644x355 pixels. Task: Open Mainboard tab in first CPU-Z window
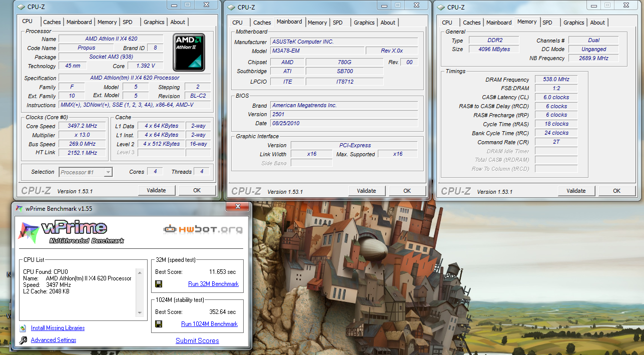coord(80,22)
